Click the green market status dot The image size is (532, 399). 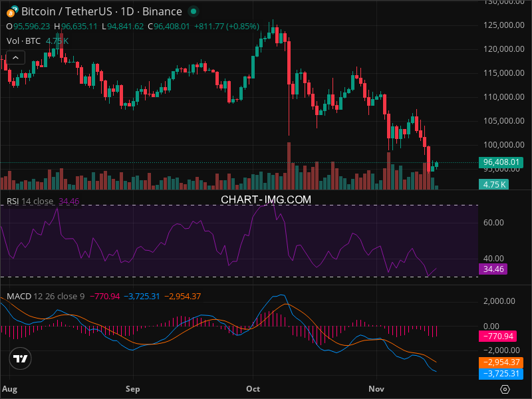click(193, 11)
